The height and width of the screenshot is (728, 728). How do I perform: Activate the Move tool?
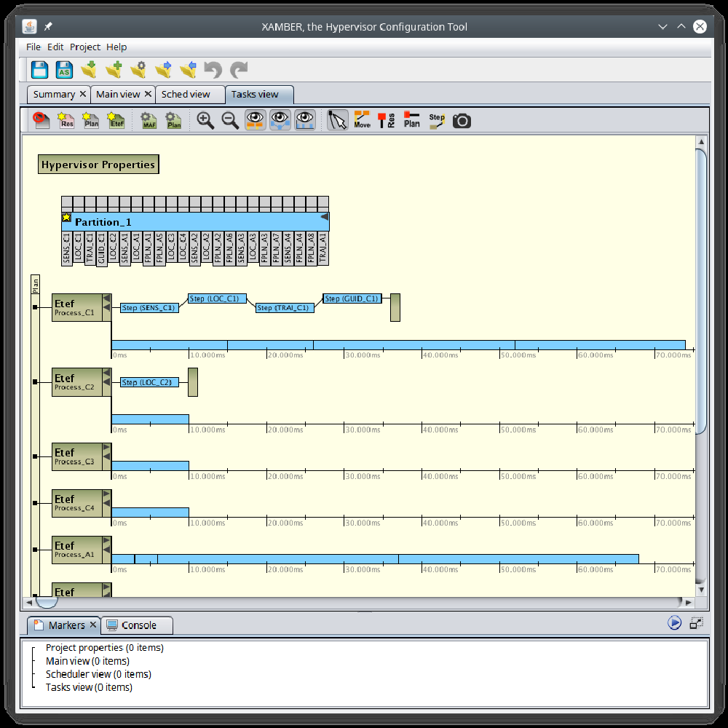point(362,120)
